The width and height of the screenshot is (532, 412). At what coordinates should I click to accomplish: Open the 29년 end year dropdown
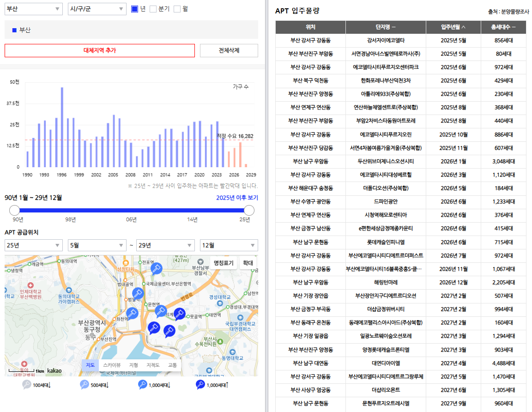click(x=166, y=245)
